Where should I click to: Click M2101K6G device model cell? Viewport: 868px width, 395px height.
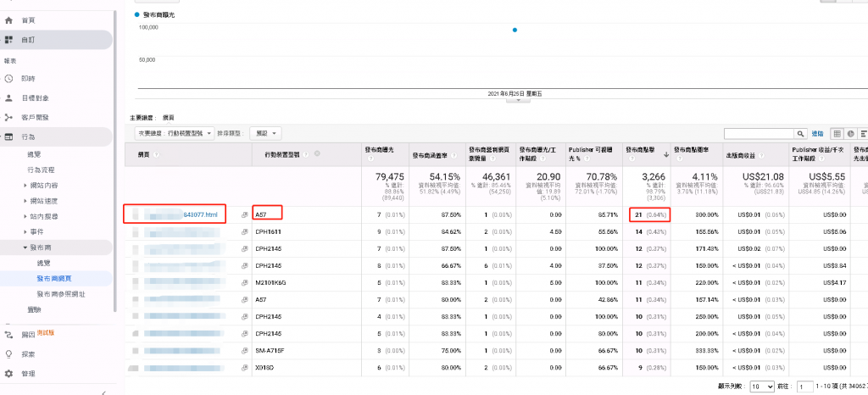pos(270,283)
